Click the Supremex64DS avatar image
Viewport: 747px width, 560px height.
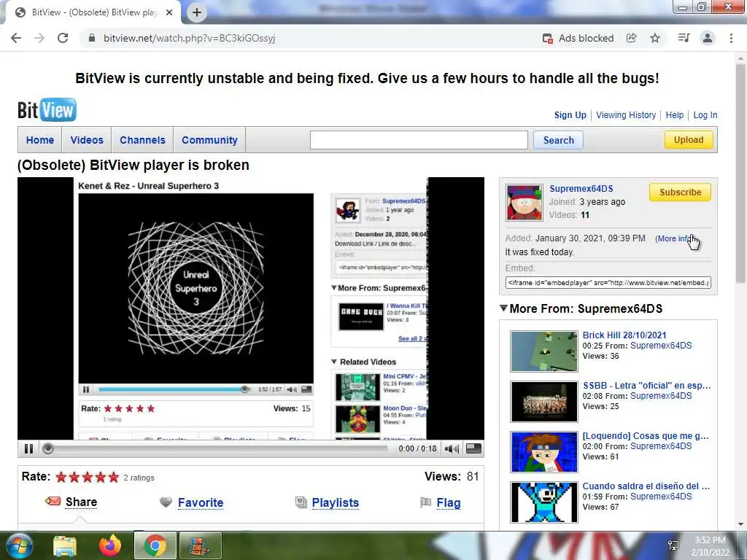(x=524, y=203)
